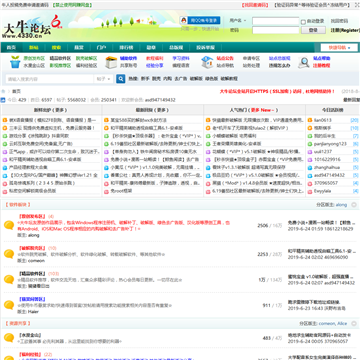Click the orange bullet icon beside lian0613
Viewport: 360px width, 360px height.
tap(310, 120)
